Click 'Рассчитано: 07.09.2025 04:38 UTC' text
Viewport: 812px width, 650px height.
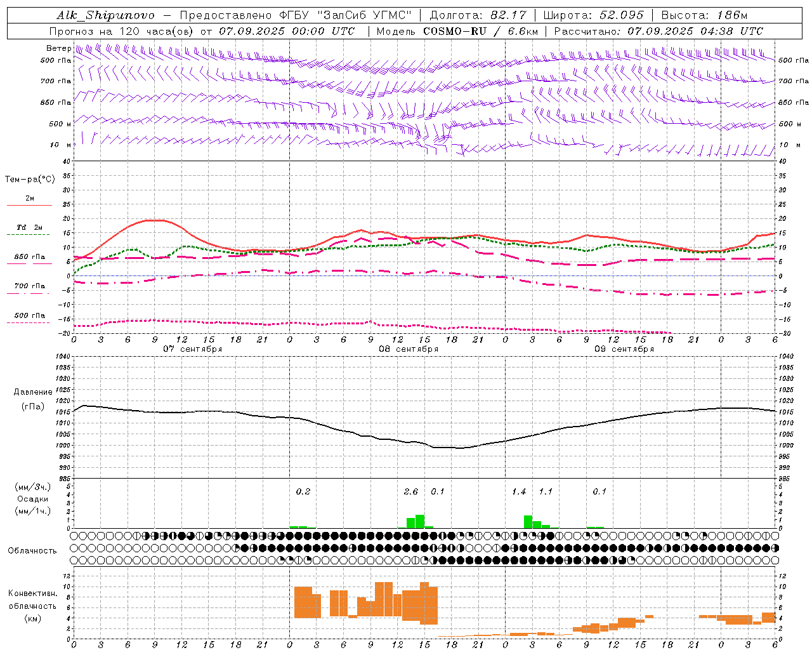[658, 31]
